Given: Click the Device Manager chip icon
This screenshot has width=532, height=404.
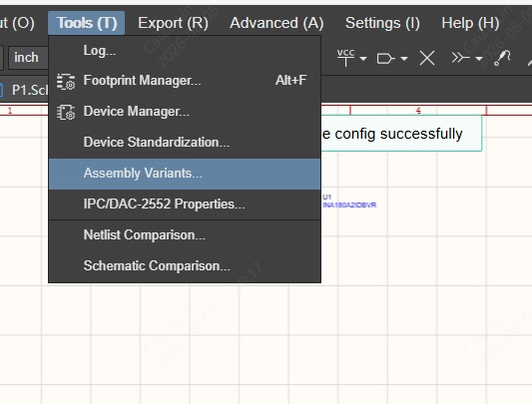Looking at the screenshot, I should (x=66, y=113).
